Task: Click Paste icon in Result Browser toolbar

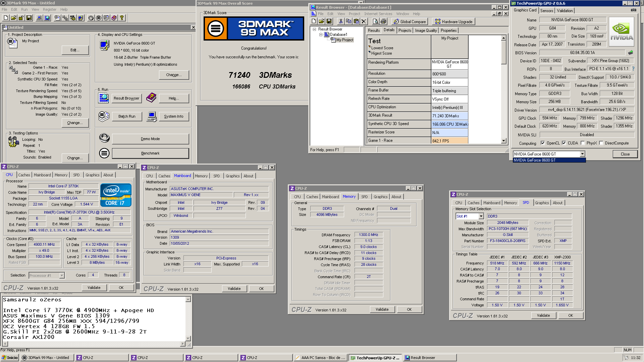Action: (356, 21)
